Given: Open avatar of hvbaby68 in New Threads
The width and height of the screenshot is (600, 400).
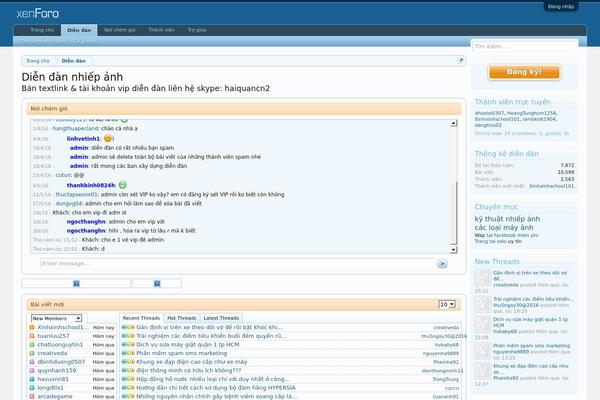Looking at the screenshot, I should (483, 325).
